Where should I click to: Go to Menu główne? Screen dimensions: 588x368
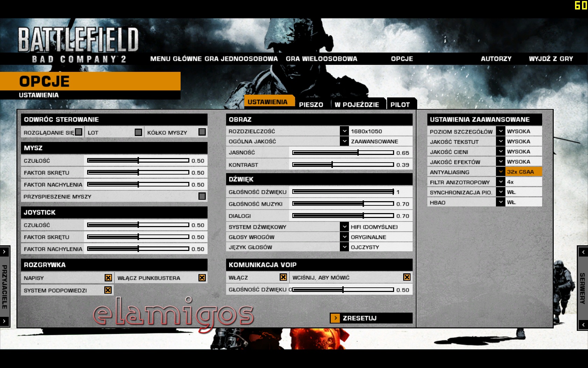pyautogui.click(x=176, y=59)
